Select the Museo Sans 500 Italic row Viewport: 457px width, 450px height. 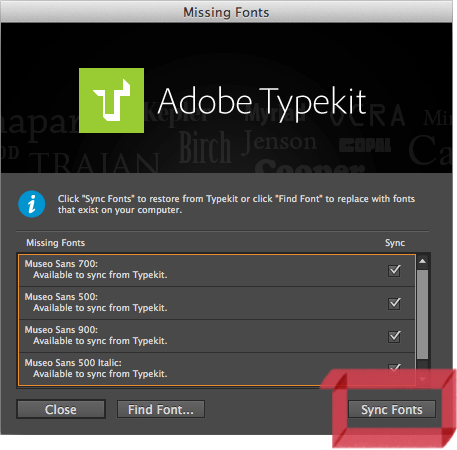click(x=217, y=369)
